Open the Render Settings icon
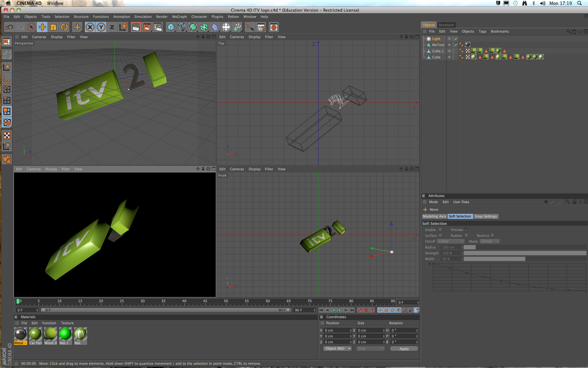 [x=158, y=27]
